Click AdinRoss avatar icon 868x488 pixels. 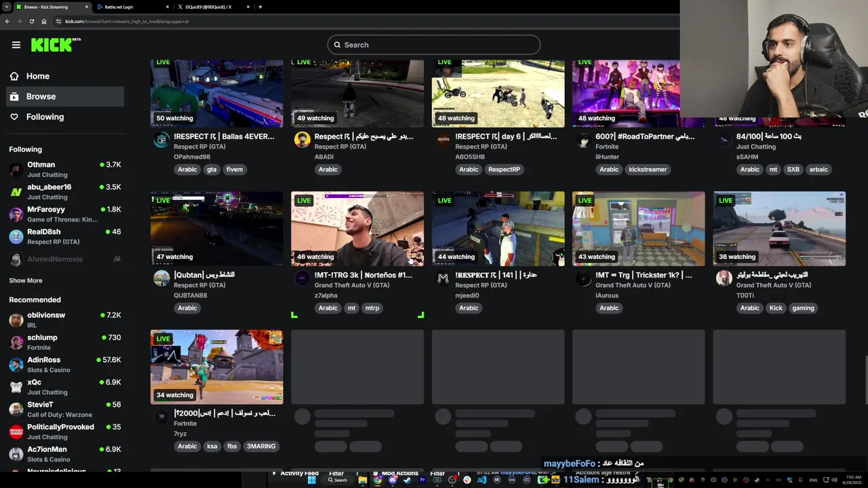(16, 365)
